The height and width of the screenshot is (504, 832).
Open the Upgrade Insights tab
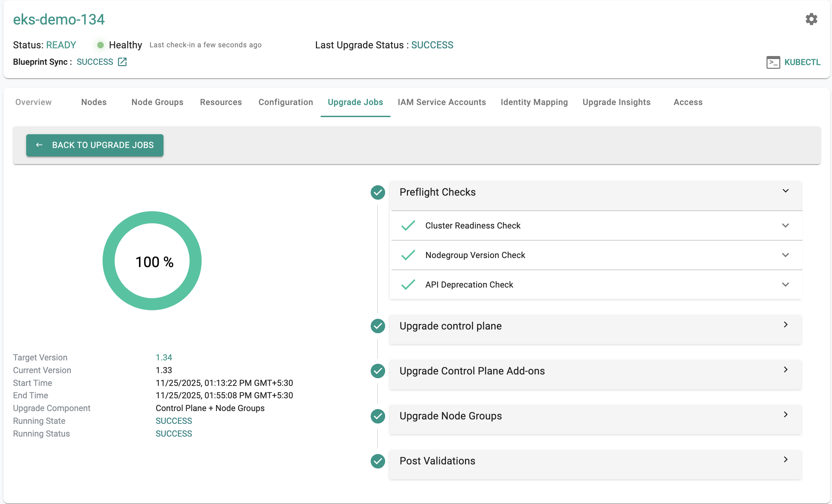pyautogui.click(x=616, y=102)
